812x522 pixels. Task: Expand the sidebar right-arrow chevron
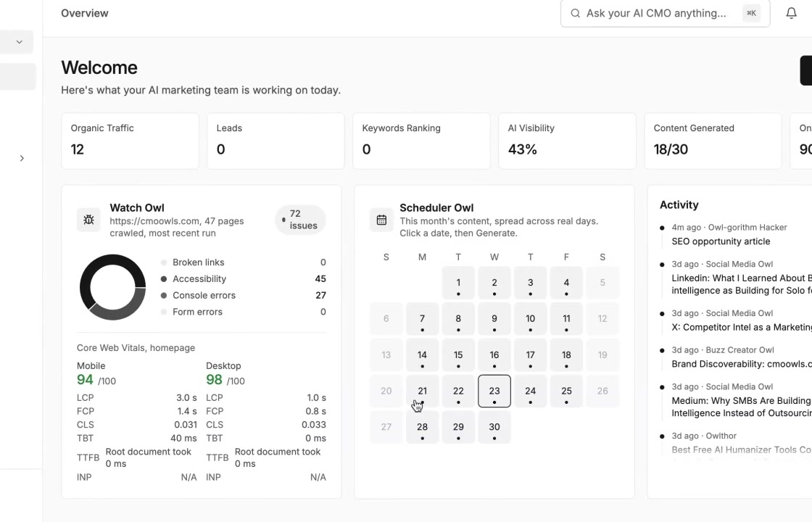point(22,158)
